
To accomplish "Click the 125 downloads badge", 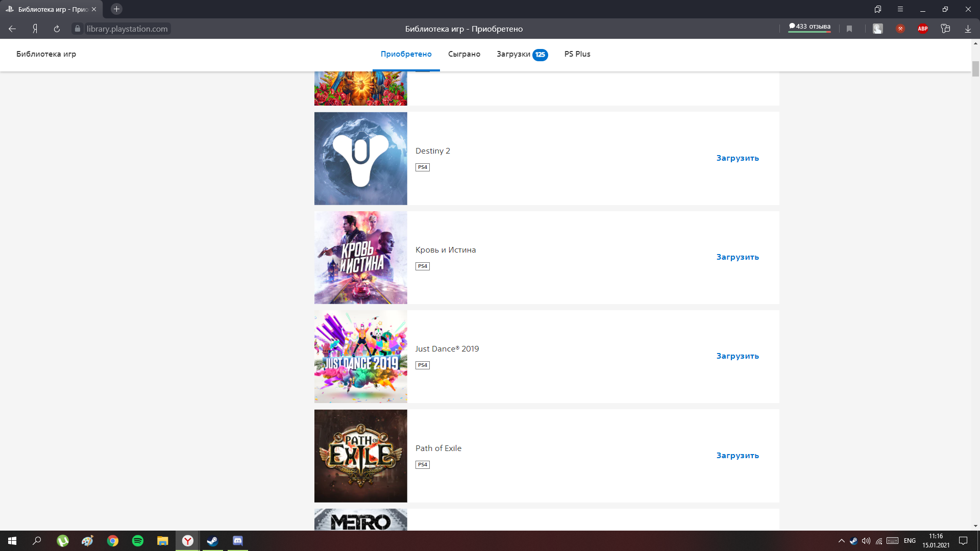I will (540, 55).
